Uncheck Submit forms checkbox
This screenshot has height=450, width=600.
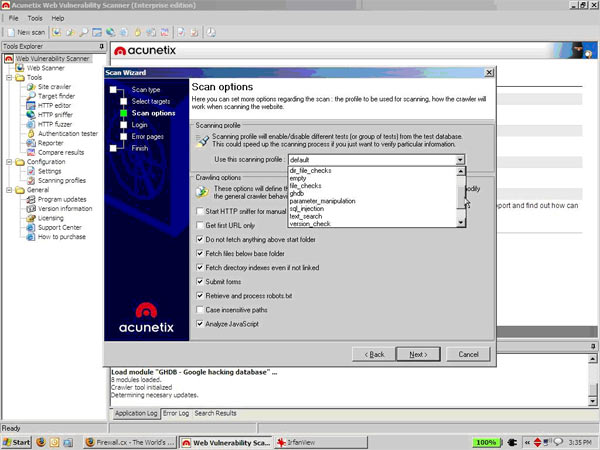199,282
